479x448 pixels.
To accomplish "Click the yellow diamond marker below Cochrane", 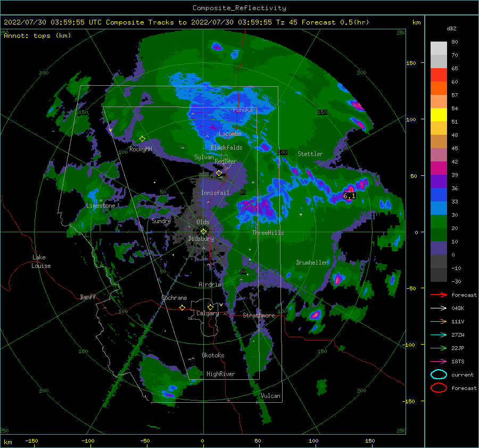I will tap(183, 307).
